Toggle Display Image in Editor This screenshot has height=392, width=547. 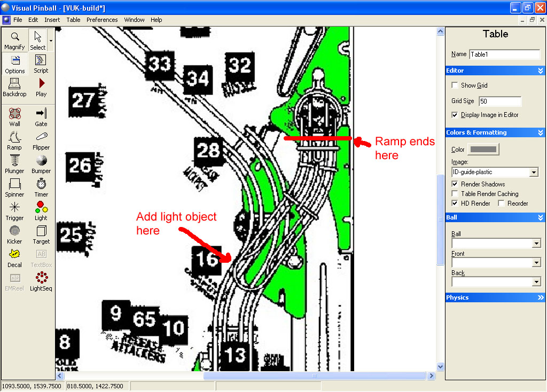pyautogui.click(x=455, y=115)
